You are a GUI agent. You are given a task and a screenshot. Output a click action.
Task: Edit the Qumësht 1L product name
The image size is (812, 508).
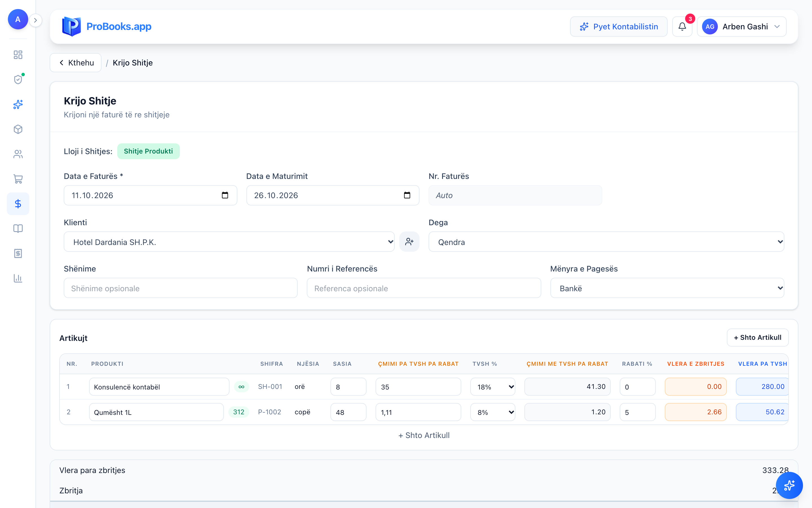(x=156, y=412)
